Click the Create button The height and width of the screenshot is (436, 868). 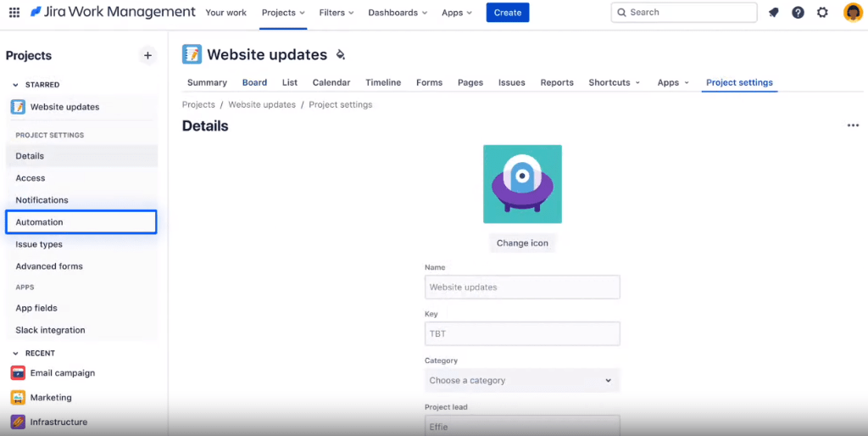coord(508,12)
